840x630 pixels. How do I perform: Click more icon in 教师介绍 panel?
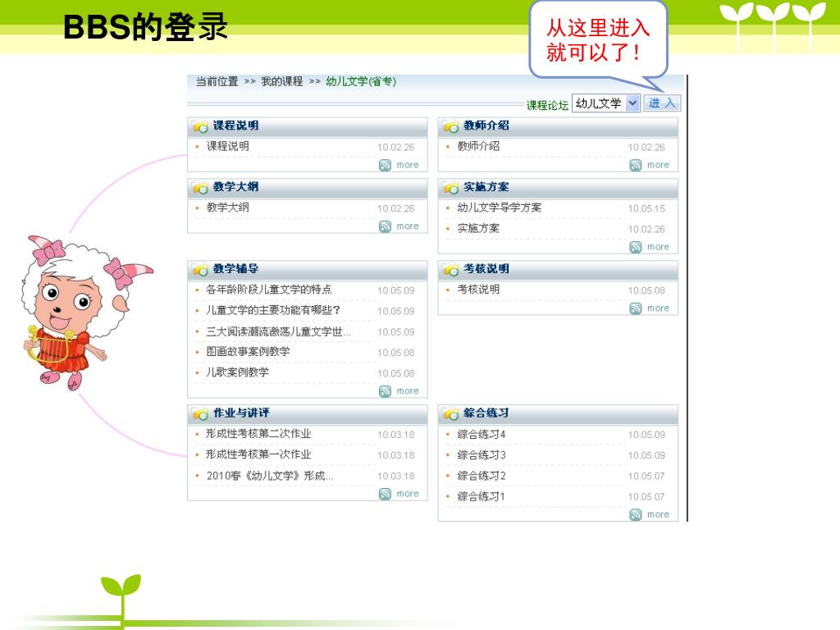click(x=636, y=165)
